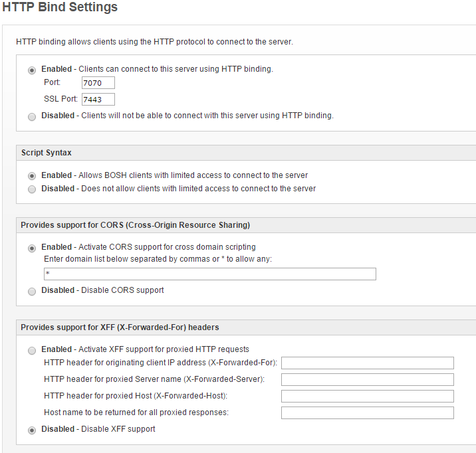Screen dimensions: 476x453
Task: Click the CORS section header bar
Action: (246, 225)
